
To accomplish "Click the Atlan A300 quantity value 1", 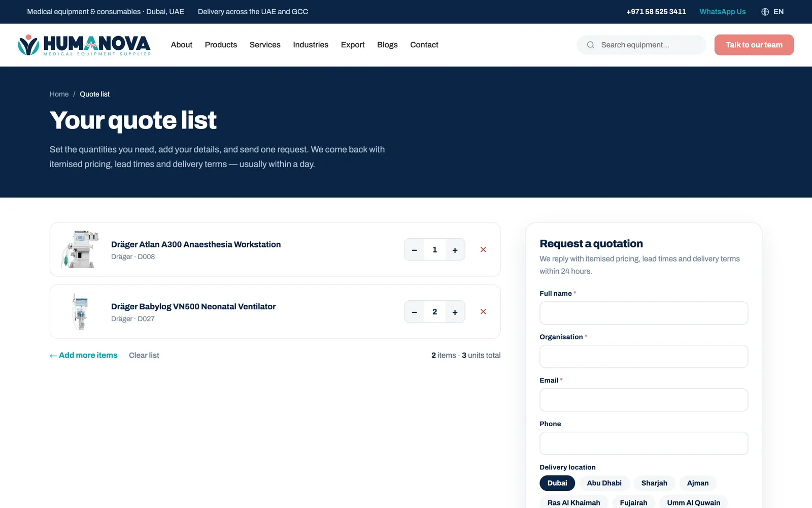I will click(434, 249).
